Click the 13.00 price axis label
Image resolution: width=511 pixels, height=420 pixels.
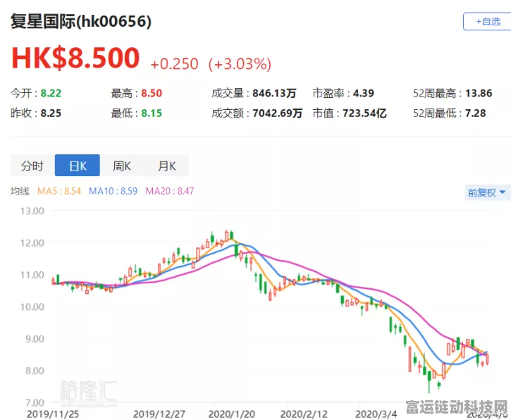click(x=32, y=211)
